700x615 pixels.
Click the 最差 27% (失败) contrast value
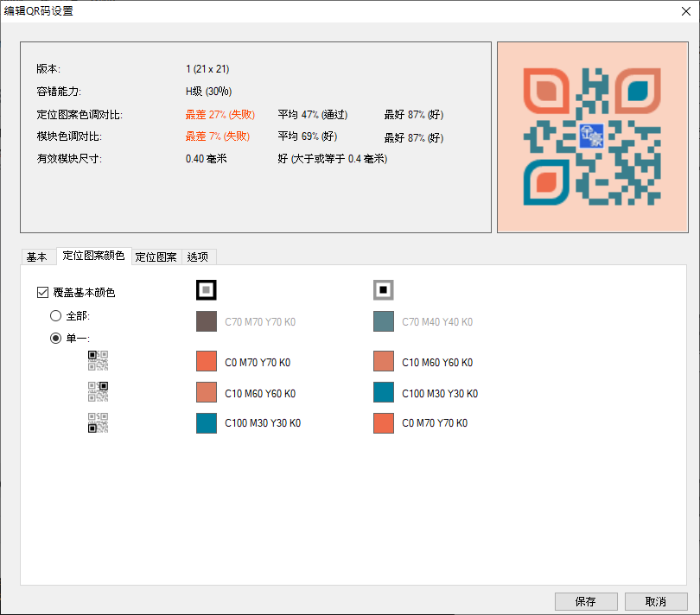click(x=220, y=115)
